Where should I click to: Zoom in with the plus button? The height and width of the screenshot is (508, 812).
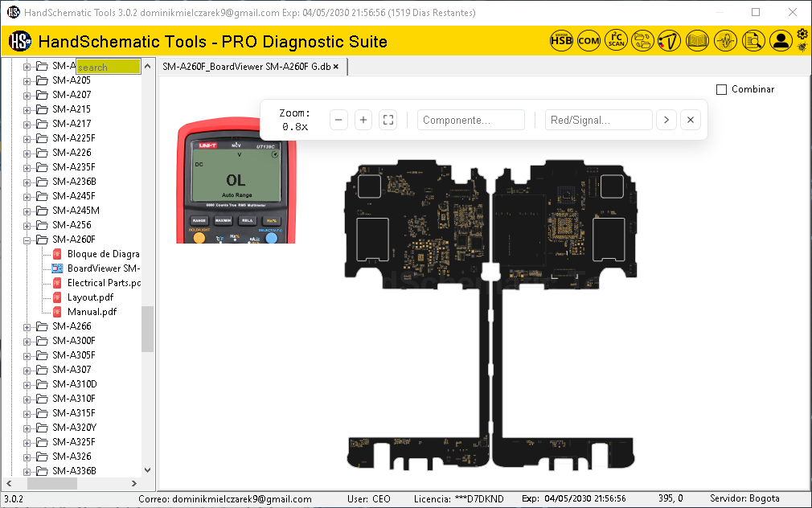coord(363,120)
